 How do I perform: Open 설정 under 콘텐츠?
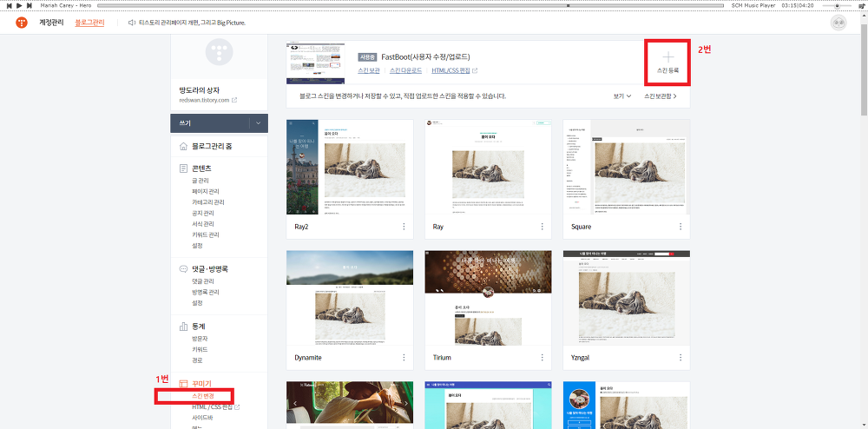(198, 246)
